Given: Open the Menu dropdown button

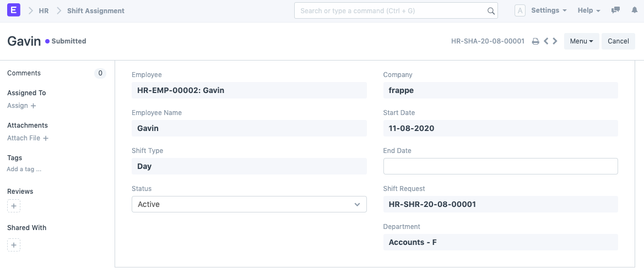Looking at the screenshot, I should pos(581,41).
